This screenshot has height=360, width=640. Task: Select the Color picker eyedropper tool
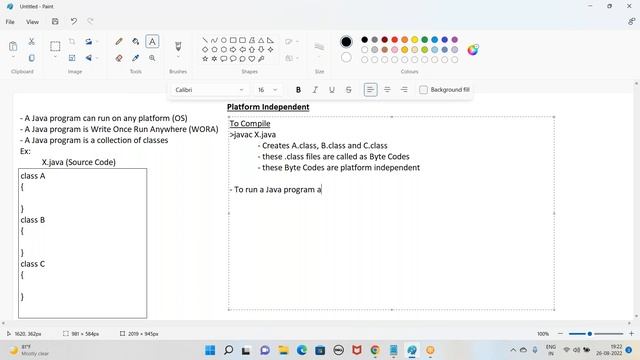pos(136,58)
